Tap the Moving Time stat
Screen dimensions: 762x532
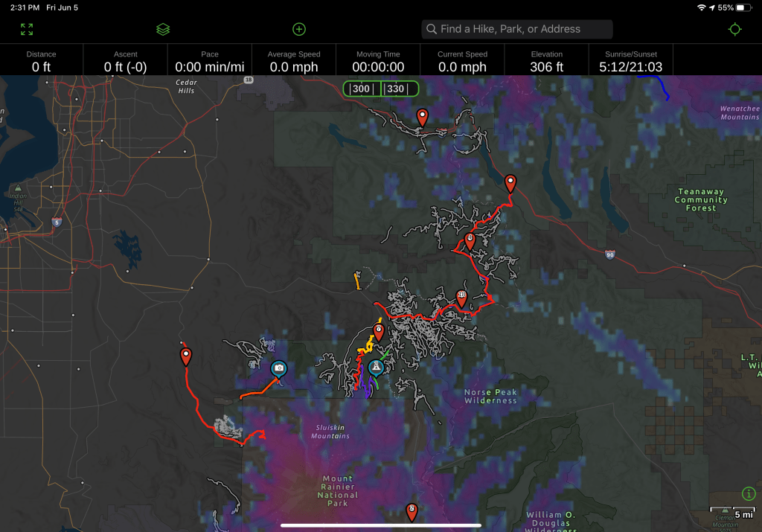click(378, 61)
